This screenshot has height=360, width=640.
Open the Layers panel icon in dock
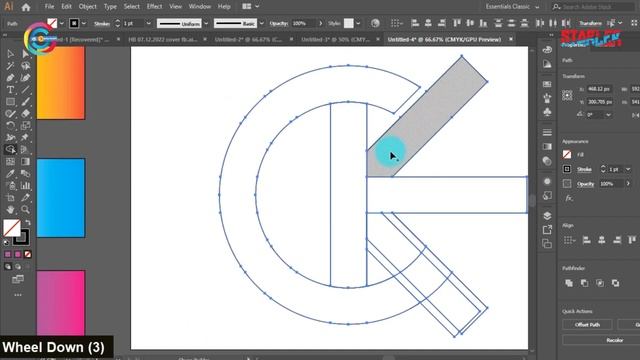coord(547,216)
